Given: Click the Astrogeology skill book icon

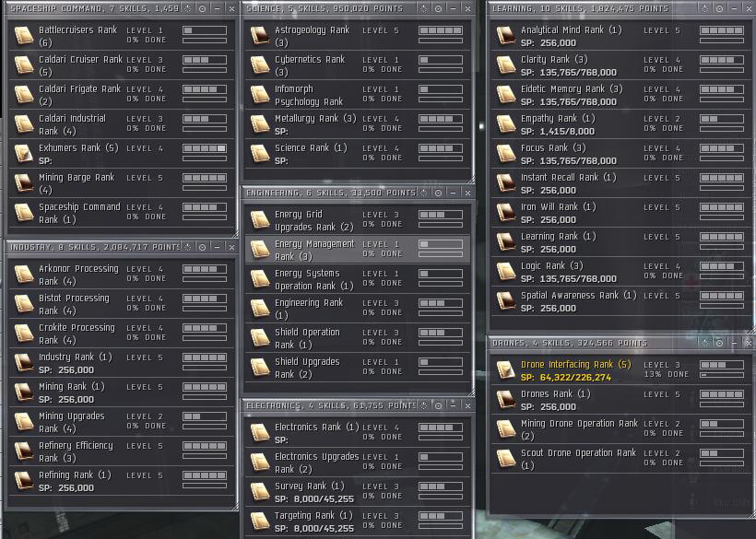Looking at the screenshot, I should click(x=260, y=36).
